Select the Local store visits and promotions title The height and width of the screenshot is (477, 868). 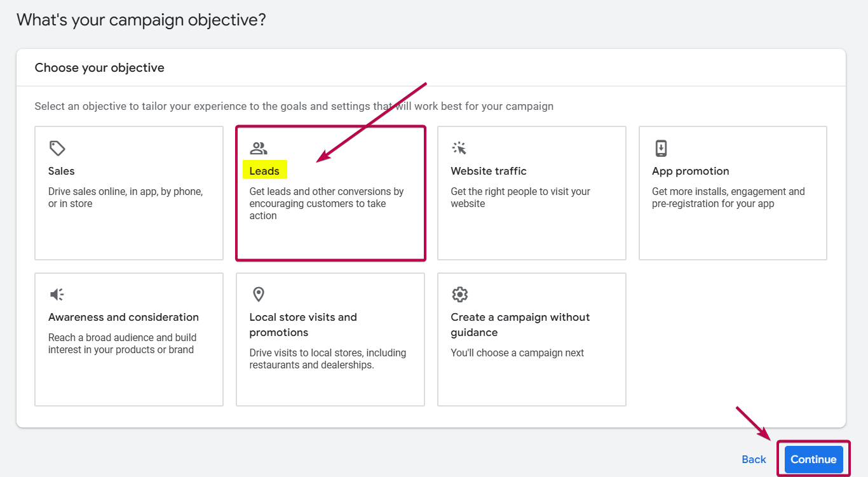coord(303,325)
